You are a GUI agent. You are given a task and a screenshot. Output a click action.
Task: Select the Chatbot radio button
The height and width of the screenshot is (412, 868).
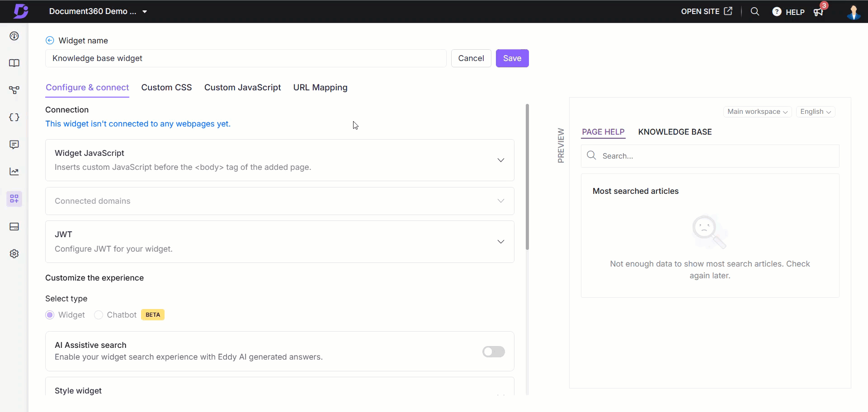click(99, 315)
